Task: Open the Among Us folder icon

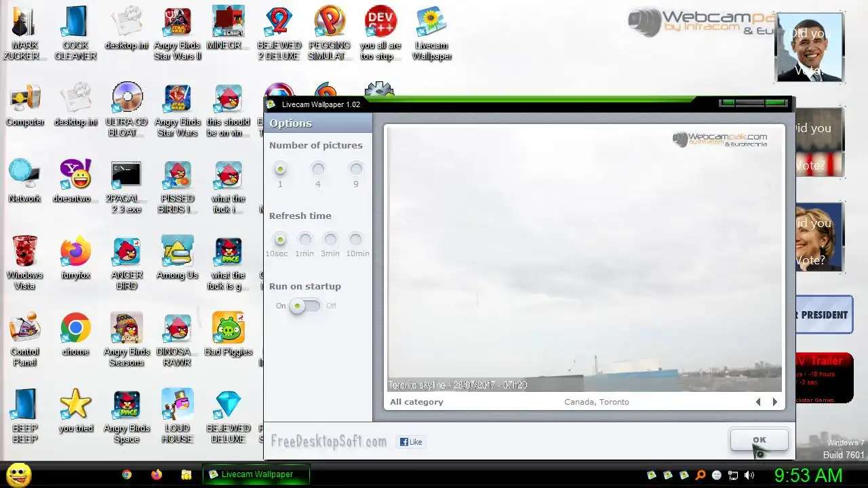Action: point(177,258)
